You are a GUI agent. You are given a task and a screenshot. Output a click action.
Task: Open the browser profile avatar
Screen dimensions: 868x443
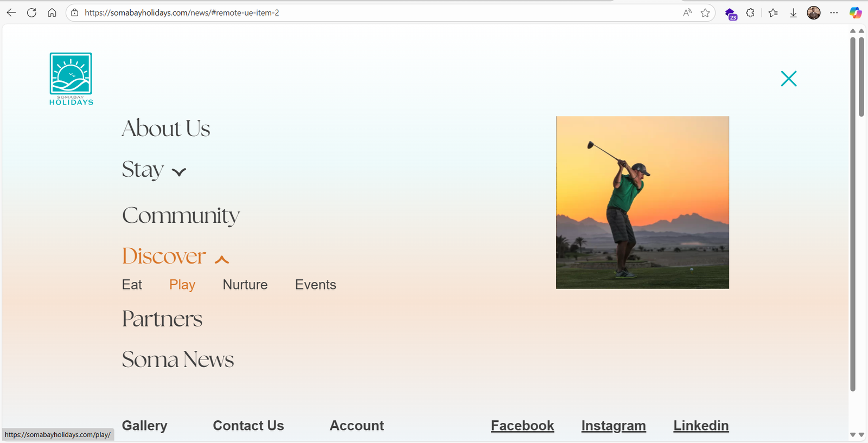coord(813,12)
